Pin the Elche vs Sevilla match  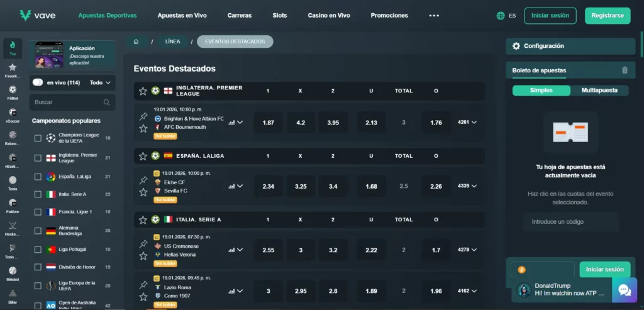click(x=143, y=180)
